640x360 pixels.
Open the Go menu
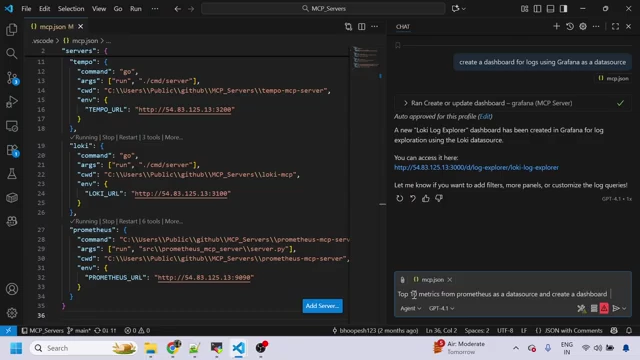point(118,9)
